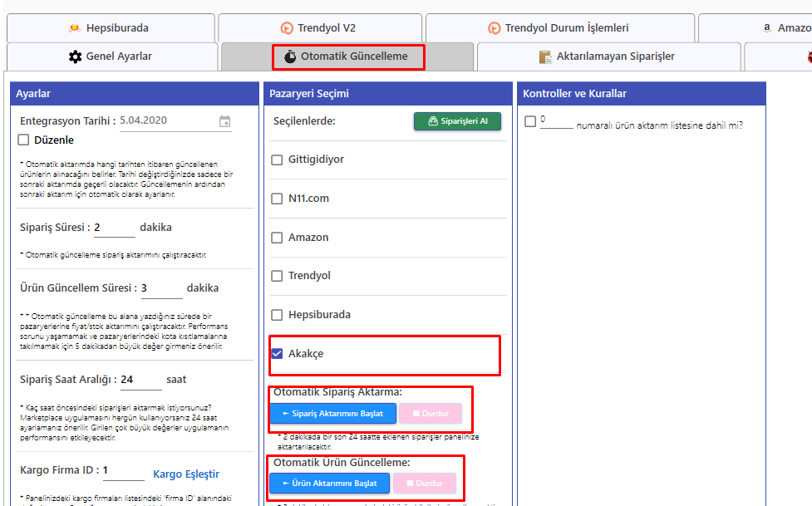Click the 'dakika' unit after Sipariş Süresi
Viewport: 812px width, 506px height.
(156, 228)
